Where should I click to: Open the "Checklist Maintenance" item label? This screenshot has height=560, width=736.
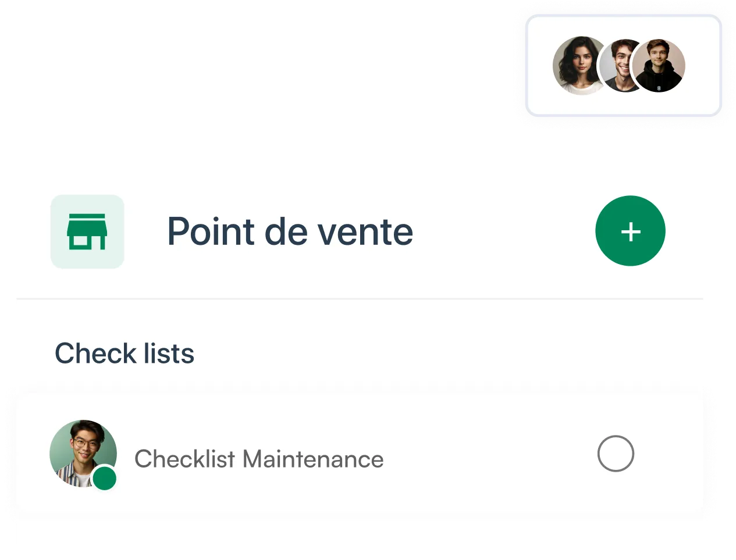coord(258,459)
